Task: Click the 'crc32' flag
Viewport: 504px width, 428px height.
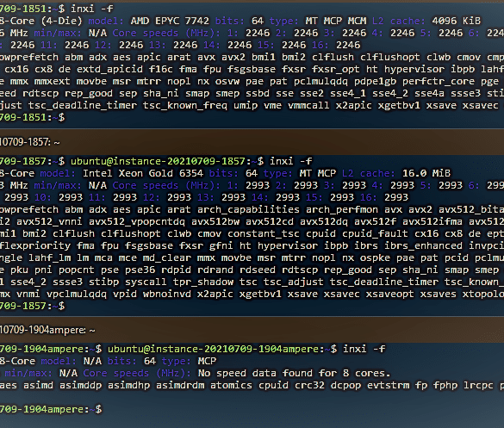Action: pos(310,385)
